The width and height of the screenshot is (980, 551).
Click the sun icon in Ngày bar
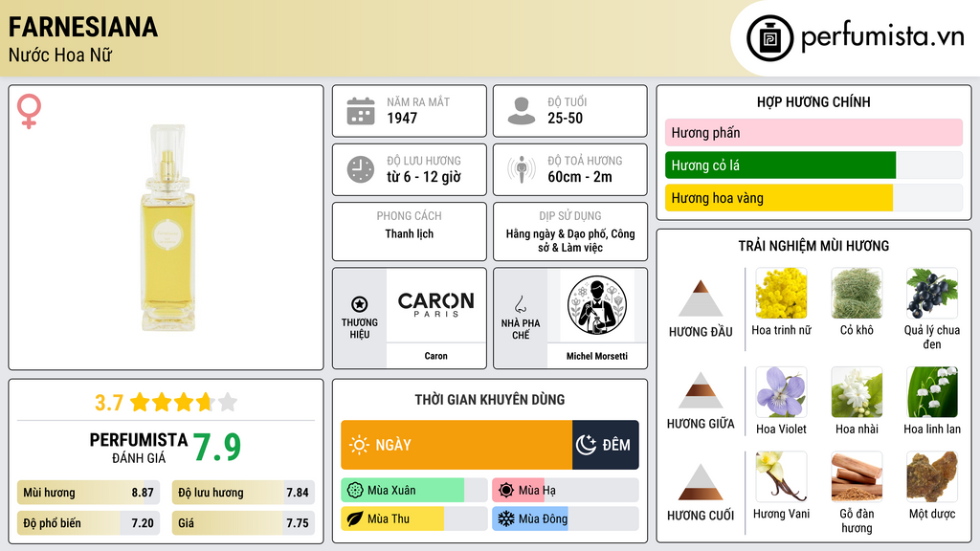[359, 445]
